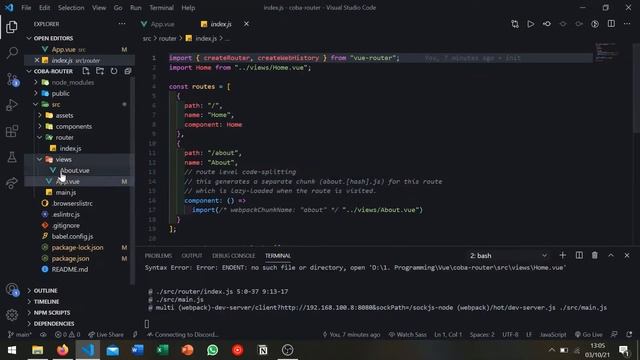Open editor more actions ellipsis
Screen dimensions: 640x360
click(x=627, y=24)
